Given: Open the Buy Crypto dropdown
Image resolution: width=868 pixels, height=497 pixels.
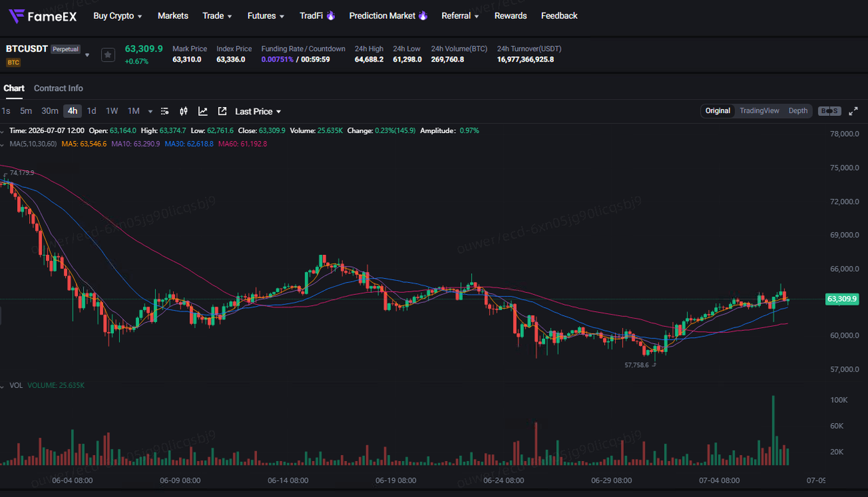Looking at the screenshot, I should 117,16.
